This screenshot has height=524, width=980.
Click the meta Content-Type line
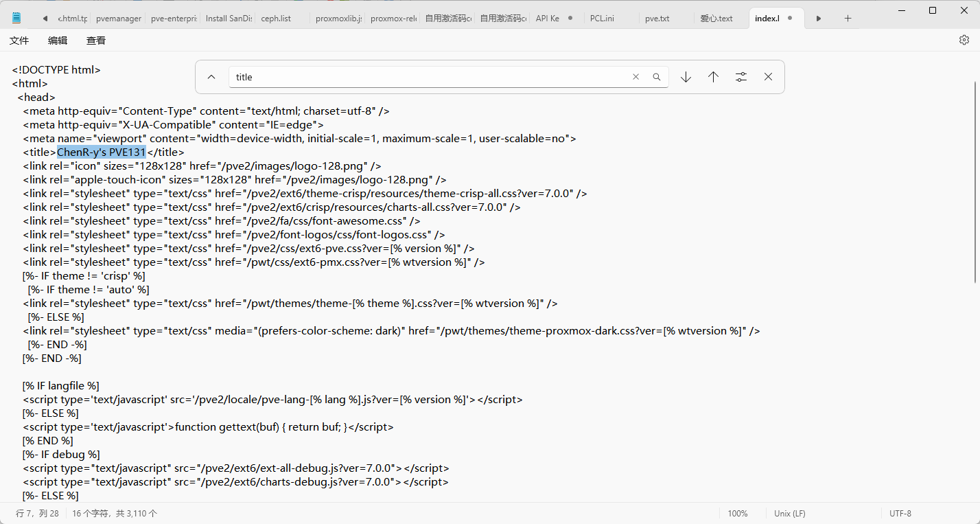[x=206, y=111]
